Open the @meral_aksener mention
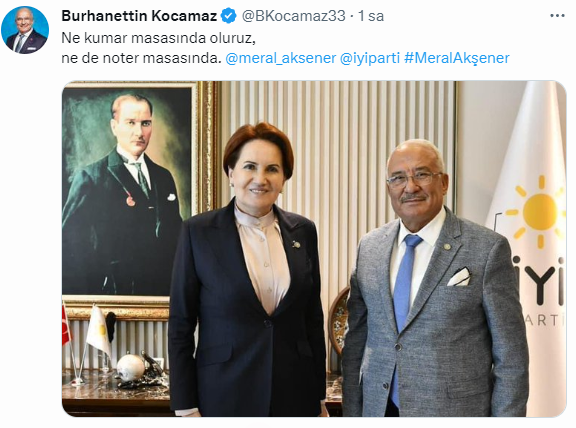 tap(281, 58)
